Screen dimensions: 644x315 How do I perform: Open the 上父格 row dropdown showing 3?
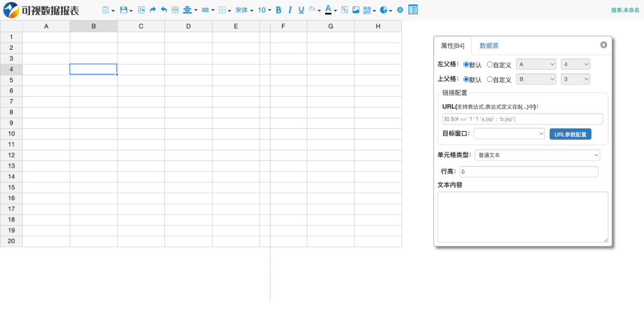click(576, 79)
